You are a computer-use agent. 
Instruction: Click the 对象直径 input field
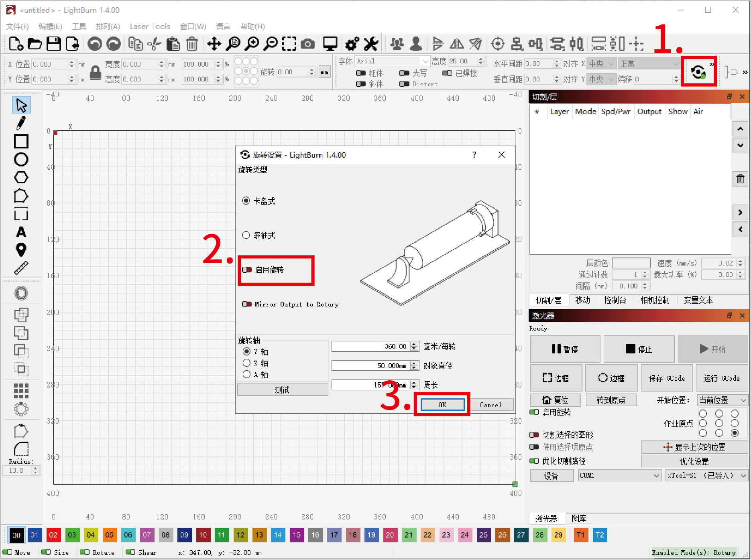(x=370, y=365)
